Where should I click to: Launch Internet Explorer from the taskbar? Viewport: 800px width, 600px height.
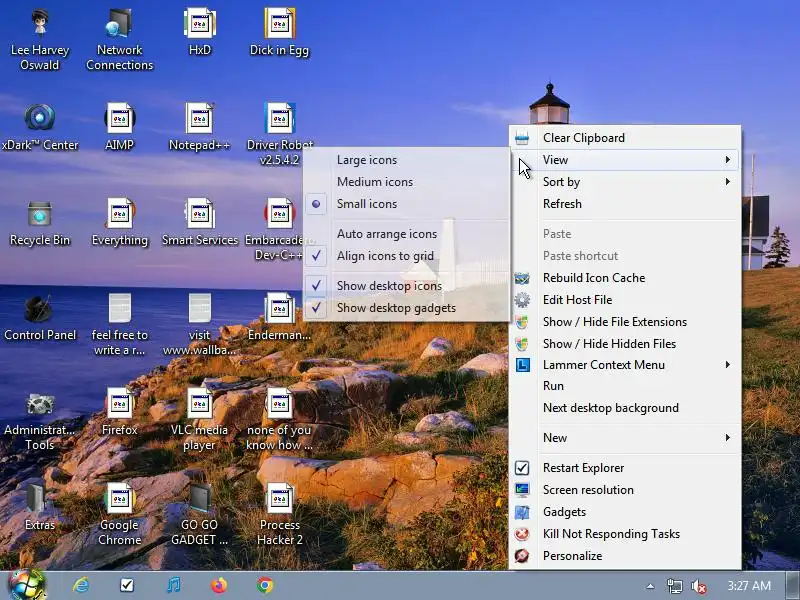pyautogui.click(x=81, y=585)
